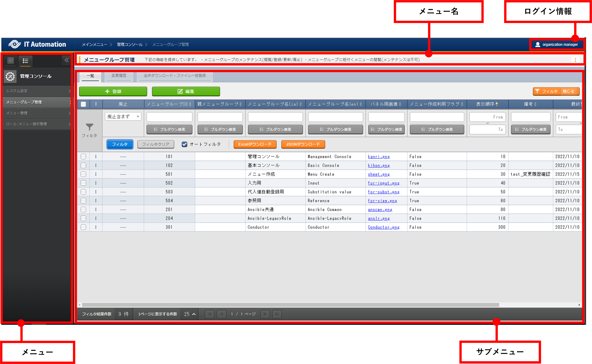Click the scrollbar left arrow

pyautogui.click(x=79, y=305)
